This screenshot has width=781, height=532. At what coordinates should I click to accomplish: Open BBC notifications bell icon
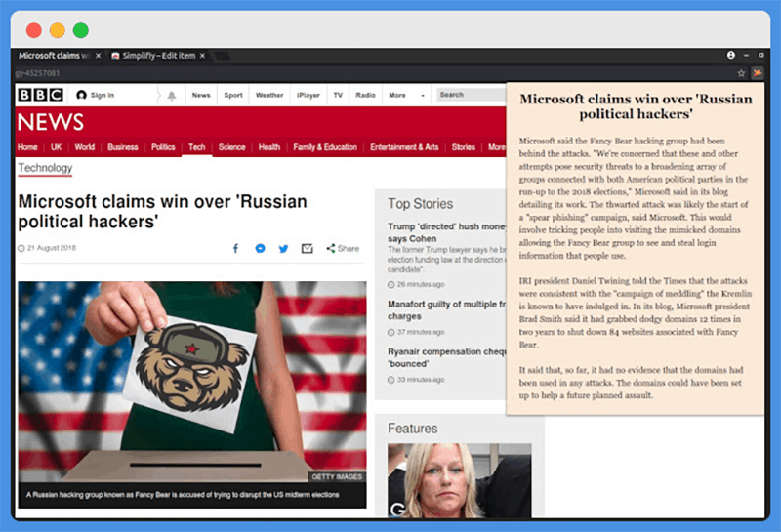click(172, 95)
